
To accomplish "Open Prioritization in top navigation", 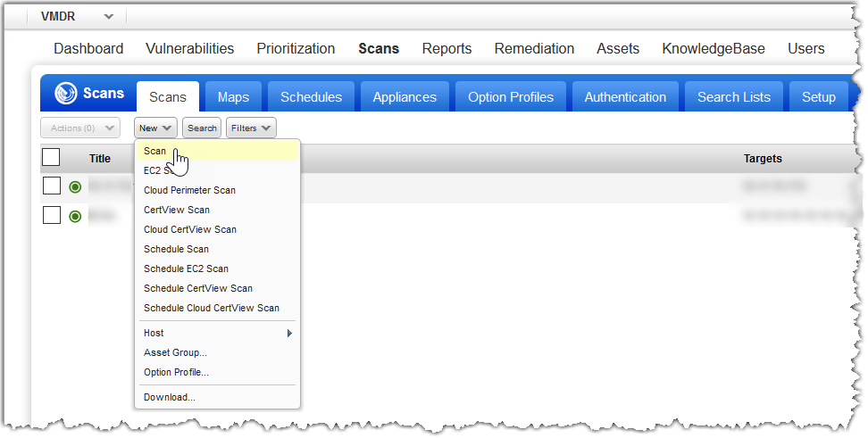I will point(296,49).
